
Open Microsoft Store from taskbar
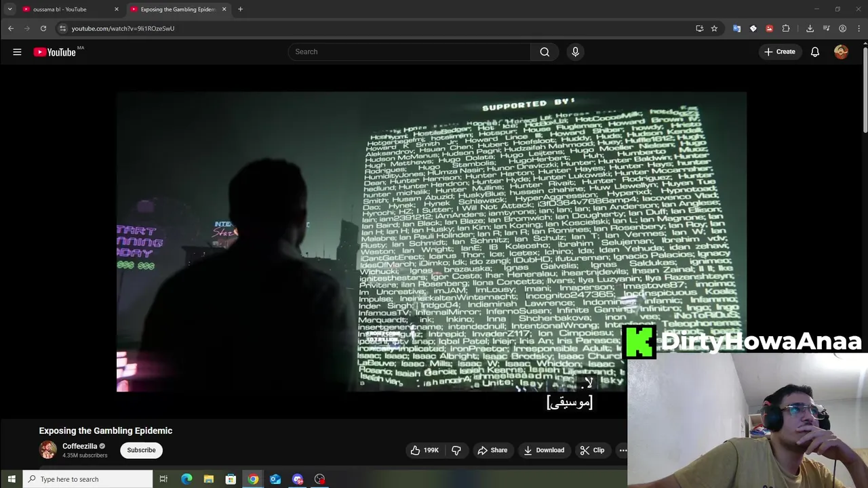(231, 479)
